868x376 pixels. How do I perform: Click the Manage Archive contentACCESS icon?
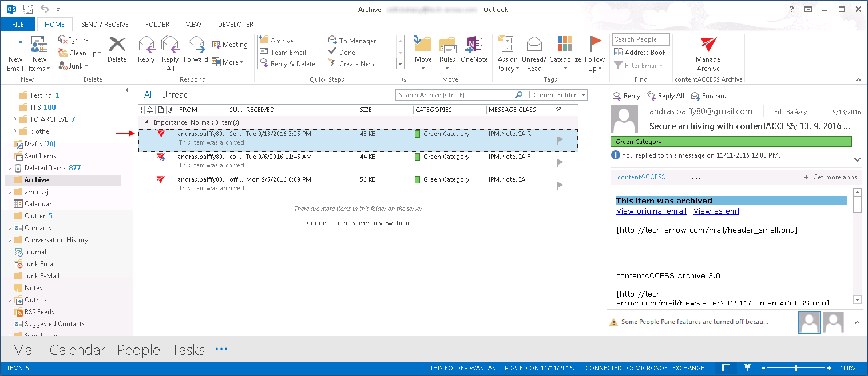tap(708, 46)
